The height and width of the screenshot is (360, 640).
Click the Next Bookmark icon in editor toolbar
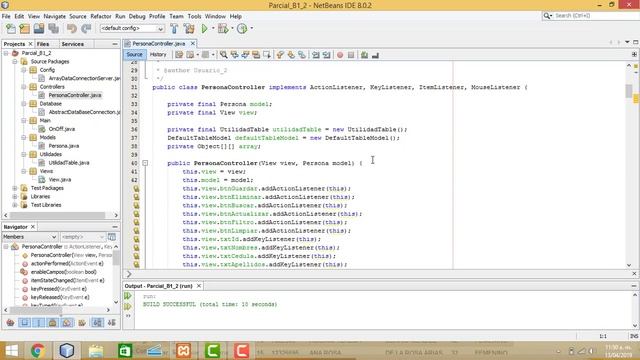(291, 55)
